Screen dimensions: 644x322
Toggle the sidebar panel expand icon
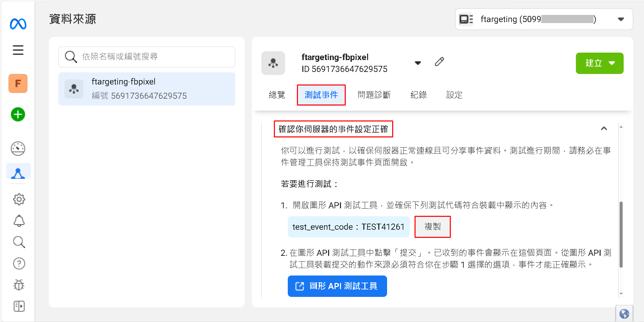19,306
